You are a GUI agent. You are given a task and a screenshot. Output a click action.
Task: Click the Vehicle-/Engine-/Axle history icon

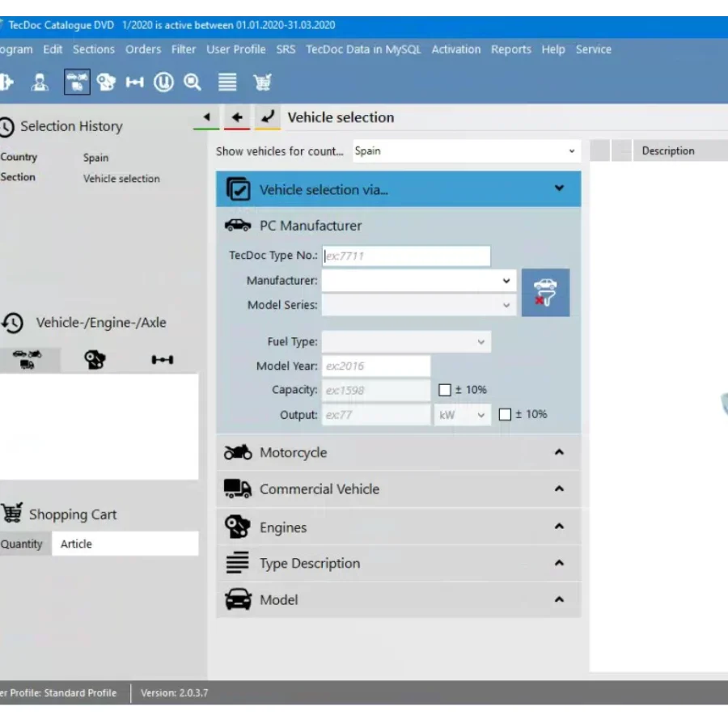(12, 323)
